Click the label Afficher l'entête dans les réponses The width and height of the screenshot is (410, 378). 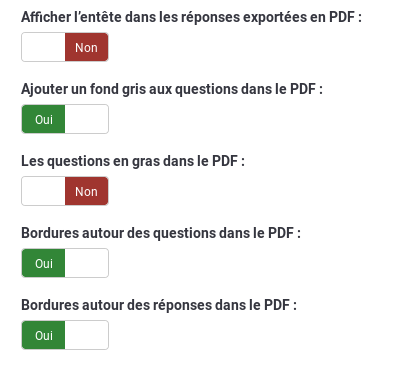coord(191,17)
